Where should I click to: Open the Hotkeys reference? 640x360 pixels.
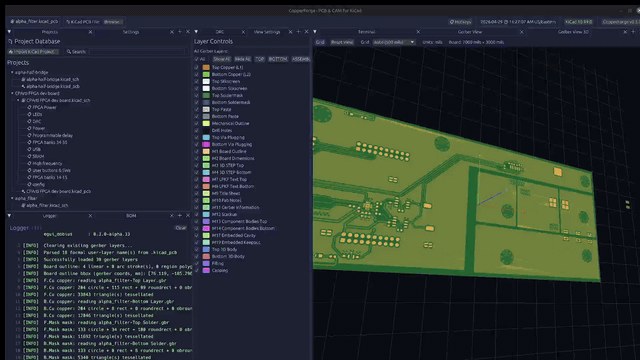click(x=460, y=22)
